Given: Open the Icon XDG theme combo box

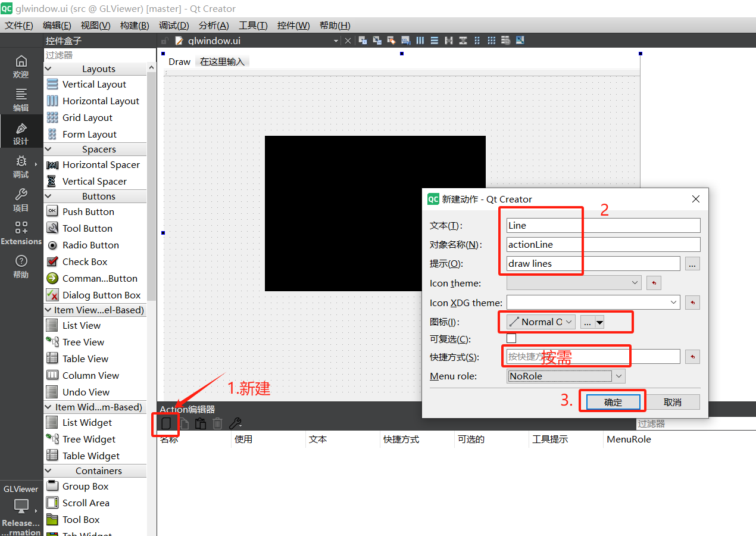Looking at the screenshot, I should click(593, 303).
